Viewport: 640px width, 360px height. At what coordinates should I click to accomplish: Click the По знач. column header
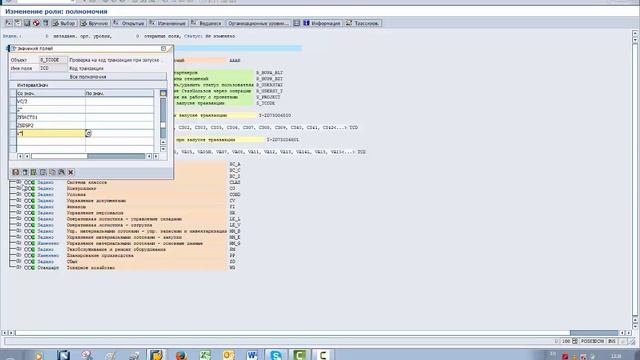[x=119, y=93]
